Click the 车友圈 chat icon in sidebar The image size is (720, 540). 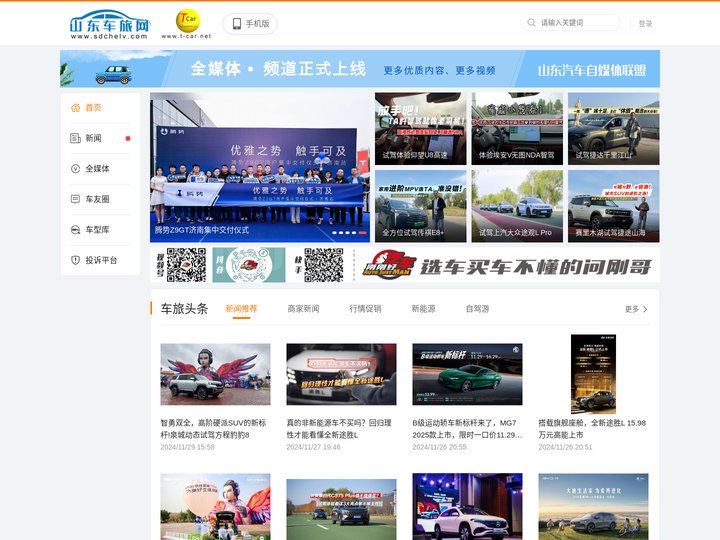coord(75,199)
